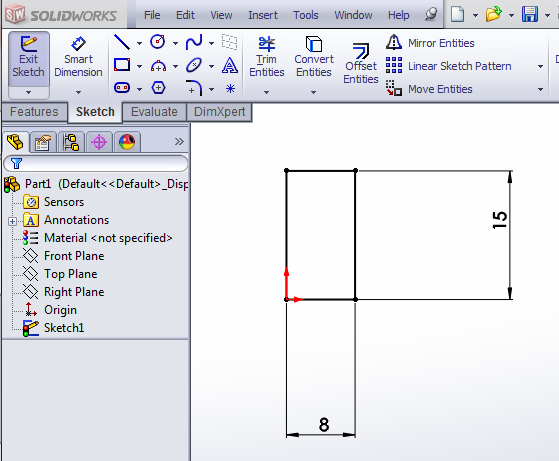Open the Line tool dropdown arrow
Image resolution: width=559 pixels, height=461 pixels.
pyautogui.click(x=139, y=43)
